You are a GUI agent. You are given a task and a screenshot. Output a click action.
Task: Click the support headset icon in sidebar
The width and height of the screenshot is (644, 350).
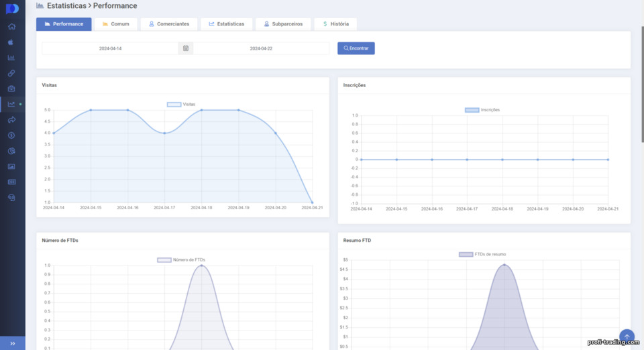11,198
